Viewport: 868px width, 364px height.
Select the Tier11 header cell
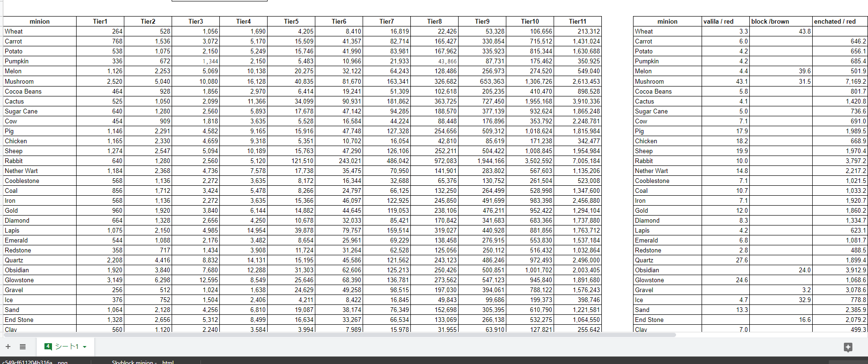click(x=578, y=21)
